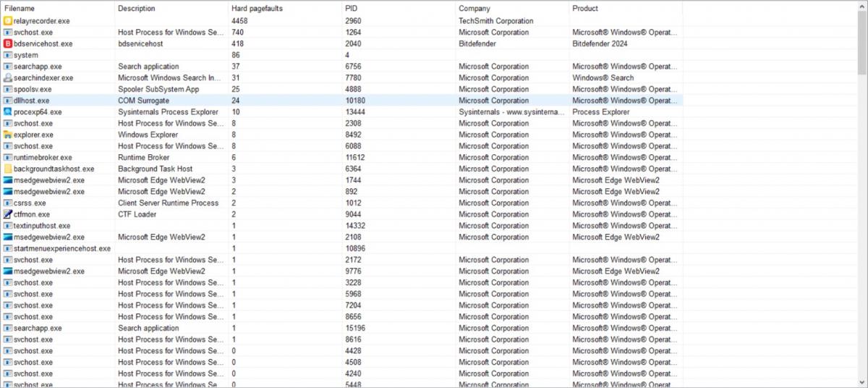Click the hard pagefaults value 4458
This screenshot has width=868, height=388.
tap(239, 21)
